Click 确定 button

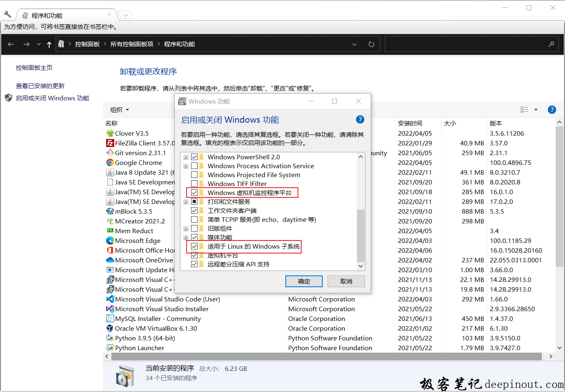[304, 281]
